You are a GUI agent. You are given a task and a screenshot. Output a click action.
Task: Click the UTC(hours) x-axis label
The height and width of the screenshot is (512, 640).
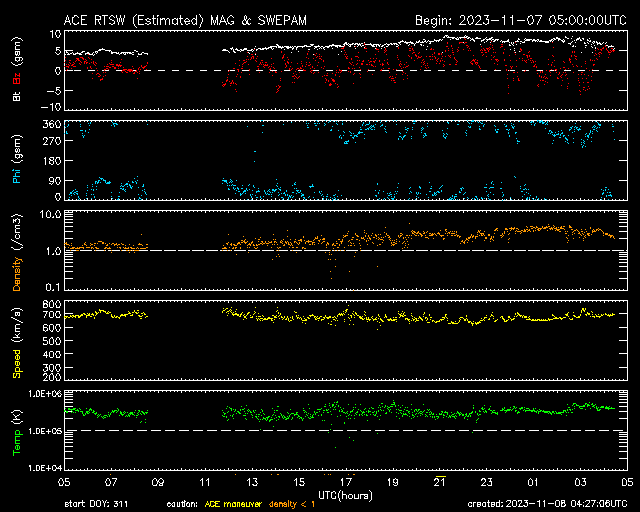(x=345, y=494)
